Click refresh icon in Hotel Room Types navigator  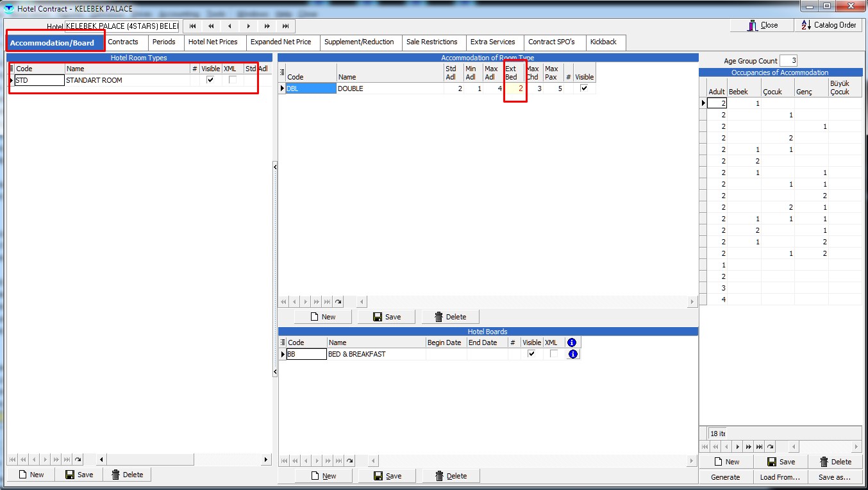(78, 460)
